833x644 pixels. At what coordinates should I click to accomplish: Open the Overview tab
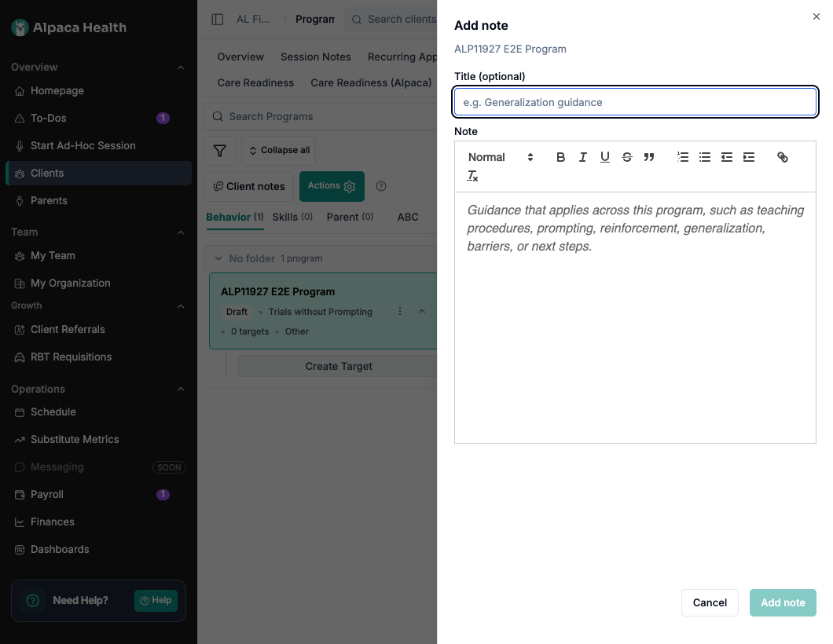point(240,57)
